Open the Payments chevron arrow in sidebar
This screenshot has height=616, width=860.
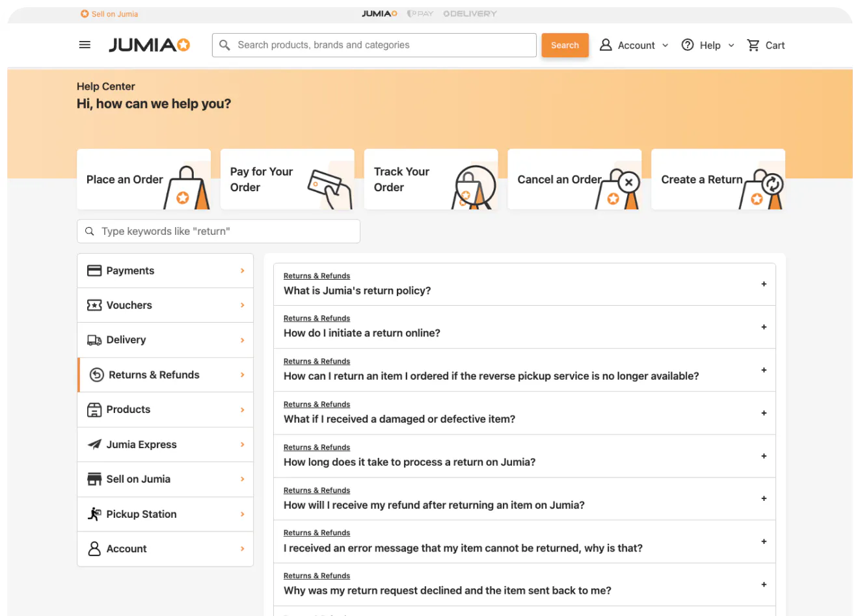[243, 271]
